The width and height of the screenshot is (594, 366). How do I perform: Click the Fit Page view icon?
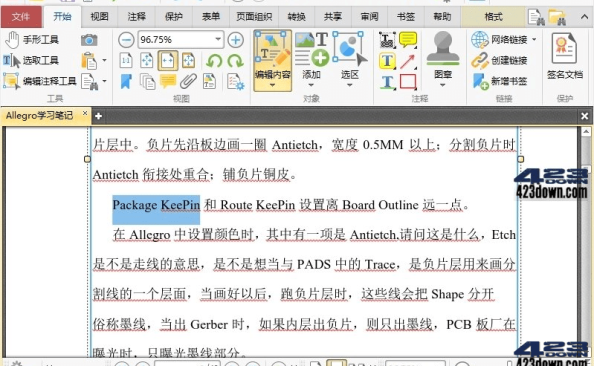(x=147, y=61)
